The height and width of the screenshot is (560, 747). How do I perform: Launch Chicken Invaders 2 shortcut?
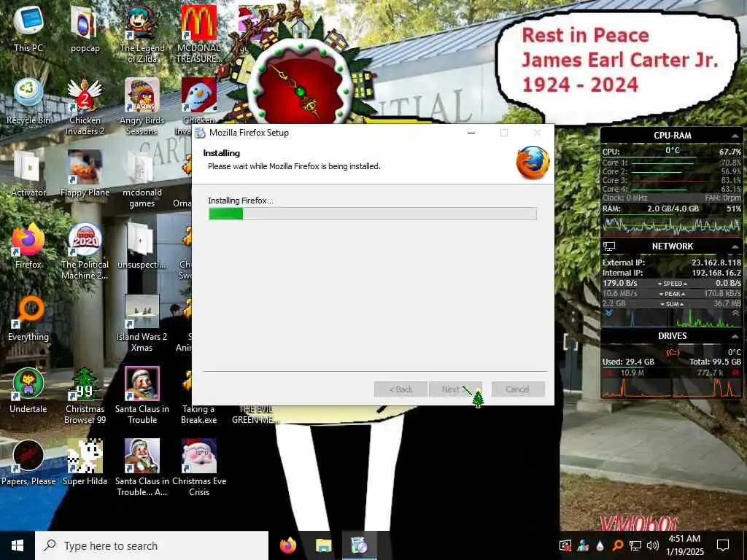click(85, 106)
